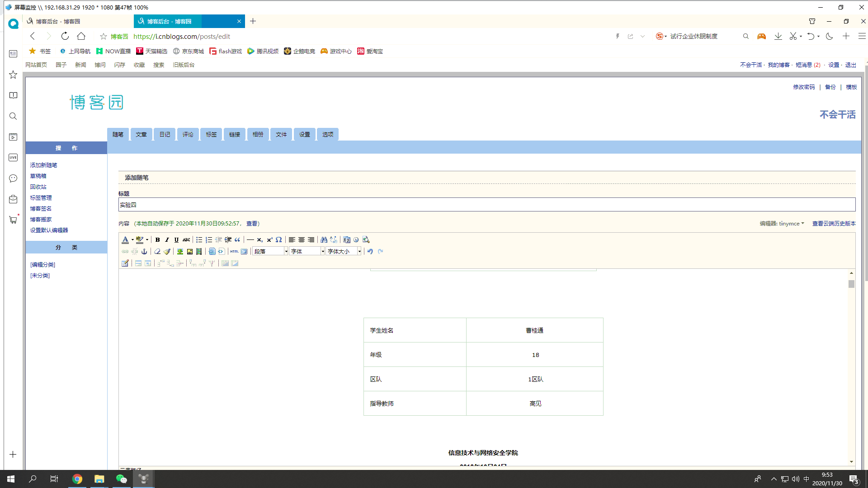
Task: Insert bulleted unordered list
Action: click(x=199, y=240)
